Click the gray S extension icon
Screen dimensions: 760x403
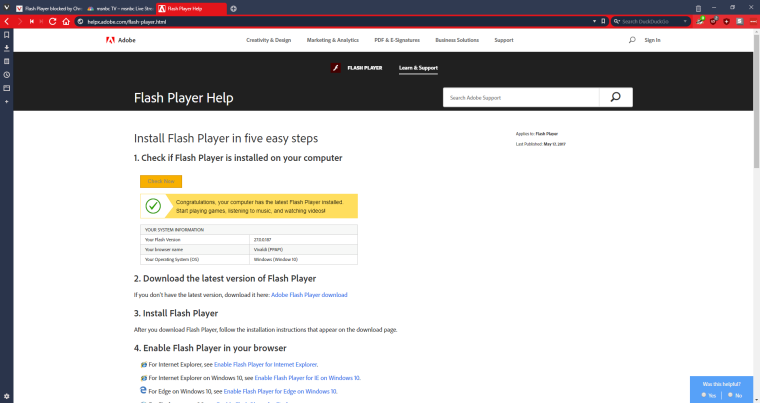(739, 21)
